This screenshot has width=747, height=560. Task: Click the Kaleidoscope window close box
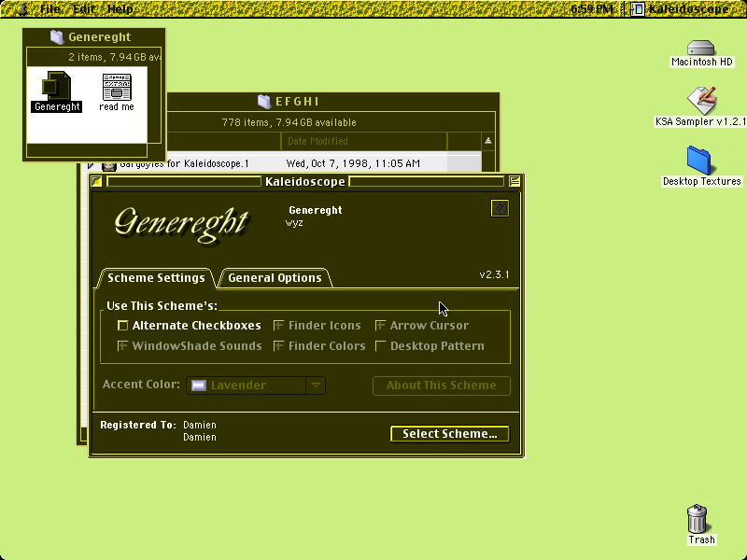(x=97, y=181)
